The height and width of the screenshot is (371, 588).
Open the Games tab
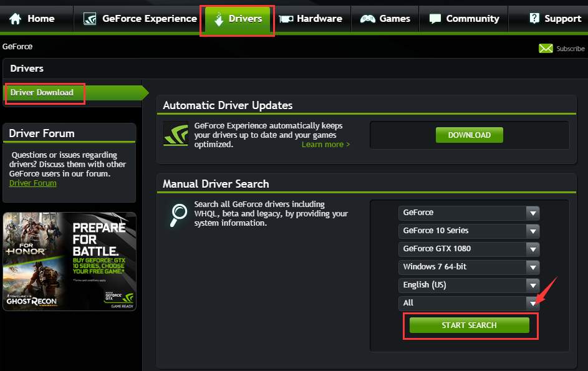coord(385,18)
